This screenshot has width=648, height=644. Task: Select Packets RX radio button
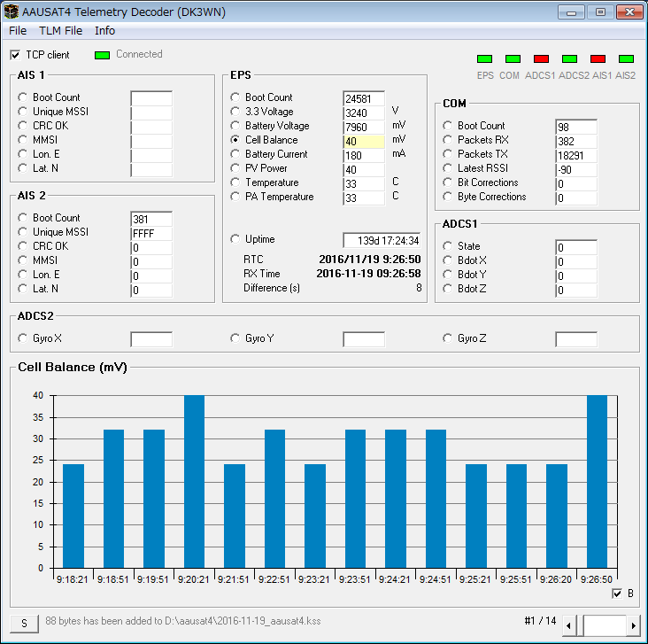pos(448,140)
